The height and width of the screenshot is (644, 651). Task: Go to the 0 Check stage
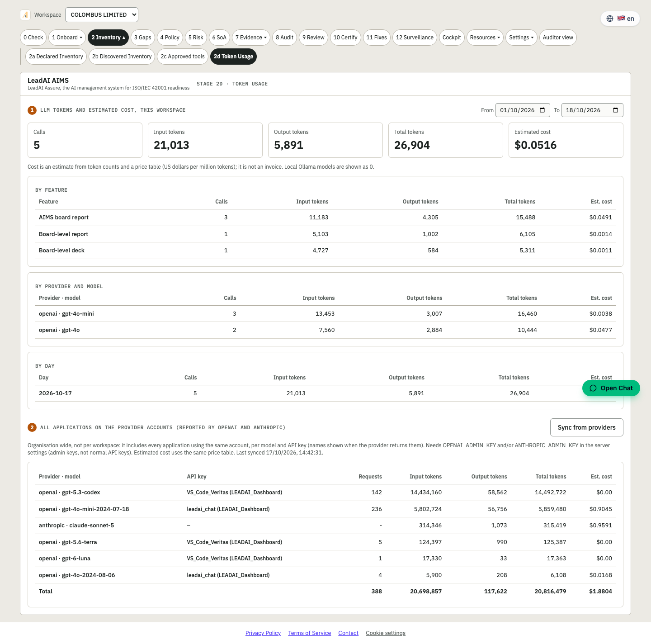point(33,38)
